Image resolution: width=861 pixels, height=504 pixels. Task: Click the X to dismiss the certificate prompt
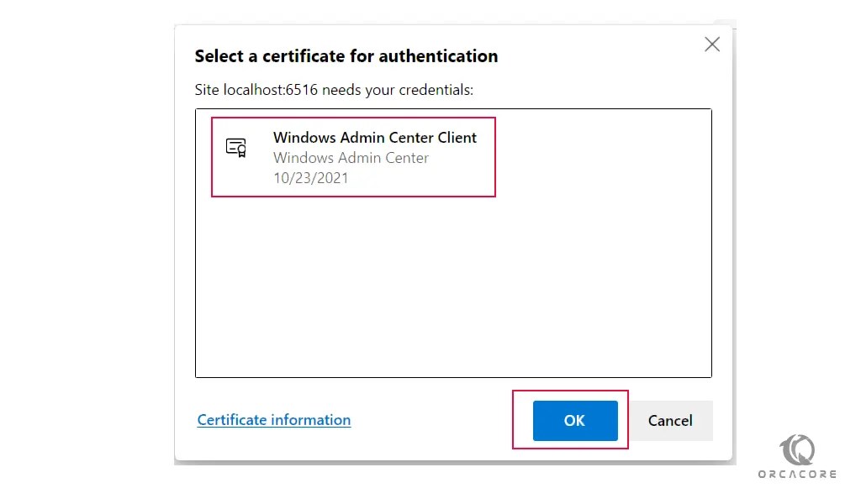712,45
